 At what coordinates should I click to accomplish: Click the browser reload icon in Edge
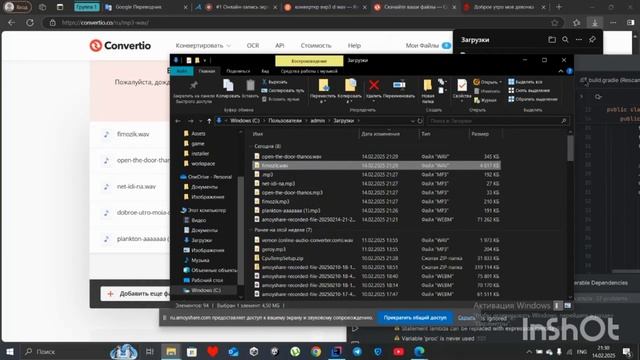point(30,23)
